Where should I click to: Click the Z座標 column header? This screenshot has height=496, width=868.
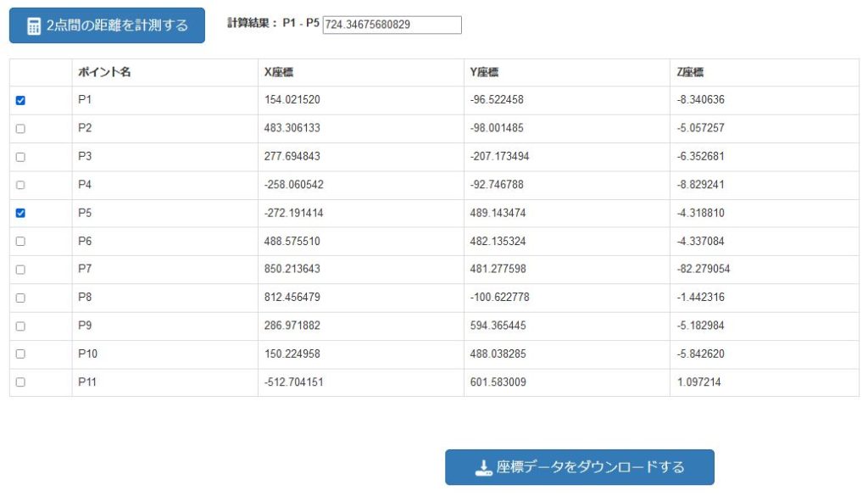pos(690,72)
